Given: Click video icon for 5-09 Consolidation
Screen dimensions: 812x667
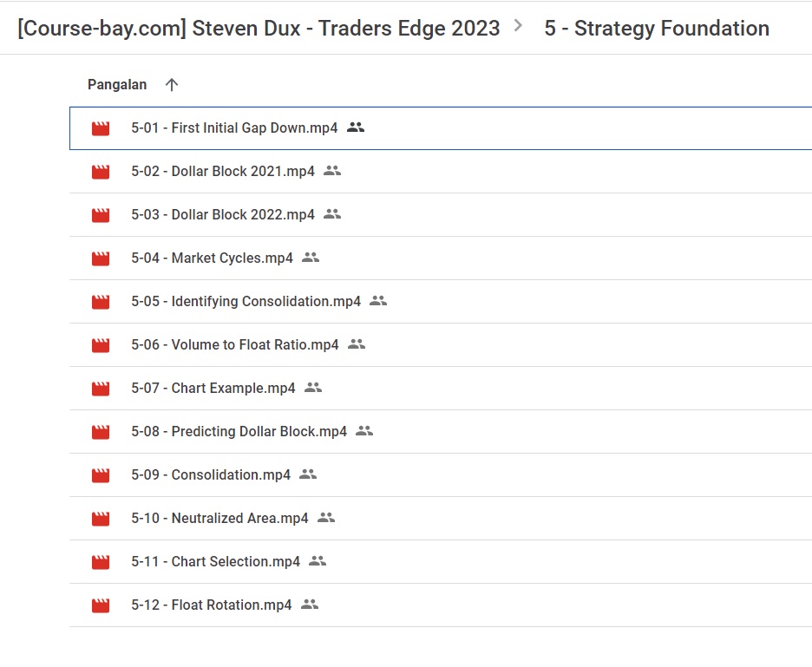Looking at the screenshot, I should coord(101,475).
